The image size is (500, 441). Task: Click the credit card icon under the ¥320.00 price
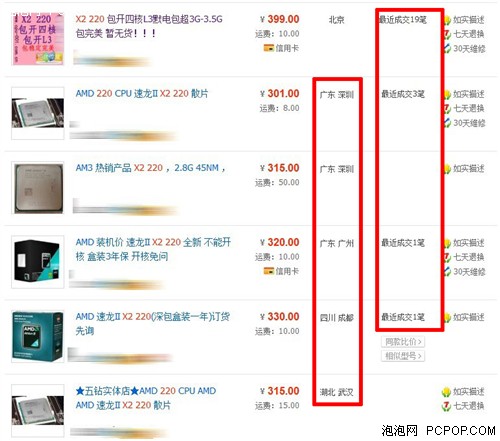point(269,271)
